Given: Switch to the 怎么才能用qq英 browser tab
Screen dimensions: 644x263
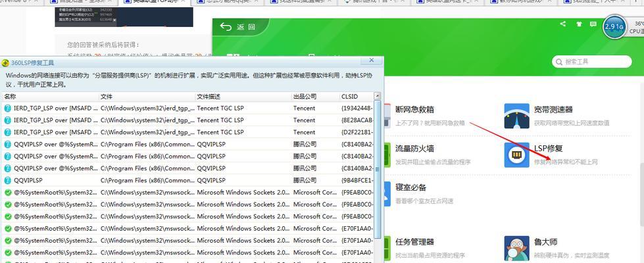Looking at the screenshot, I should tap(228, 1).
